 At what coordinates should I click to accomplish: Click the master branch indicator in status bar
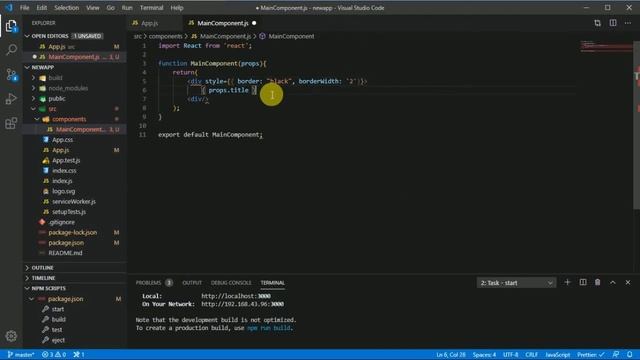[x=21, y=354]
